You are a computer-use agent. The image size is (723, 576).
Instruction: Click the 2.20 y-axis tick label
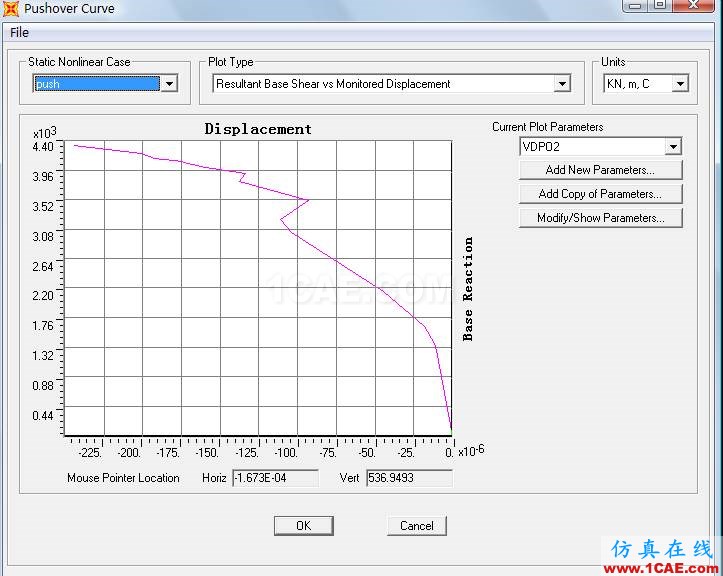43,295
